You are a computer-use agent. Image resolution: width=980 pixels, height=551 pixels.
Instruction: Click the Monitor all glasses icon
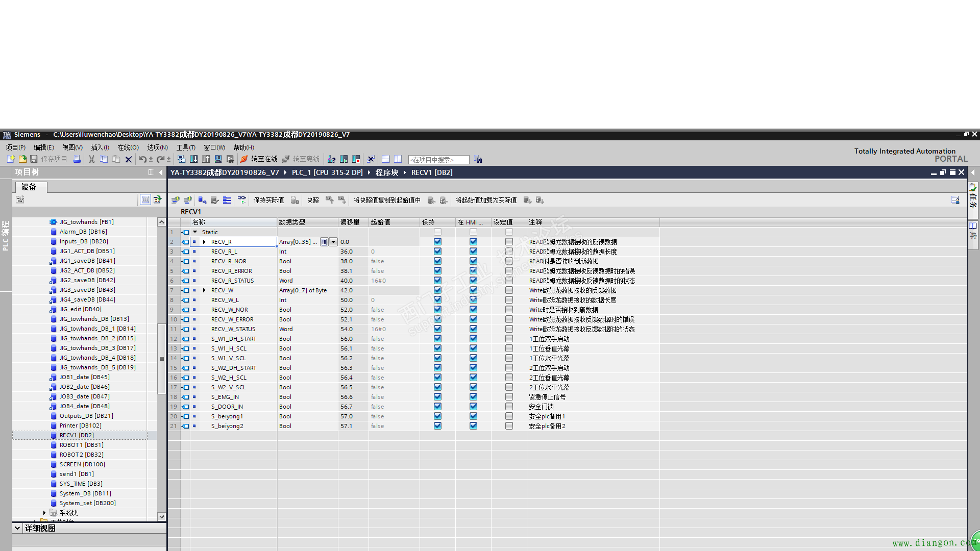point(242,200)
